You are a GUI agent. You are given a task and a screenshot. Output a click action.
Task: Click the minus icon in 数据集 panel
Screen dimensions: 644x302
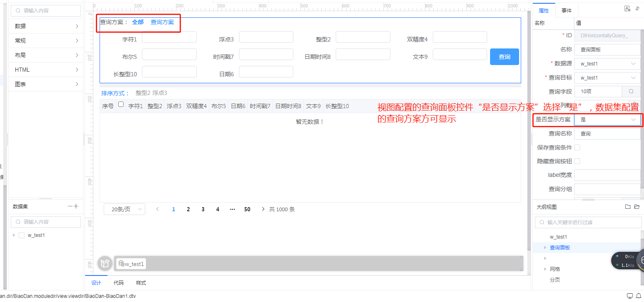coord(70,206)
